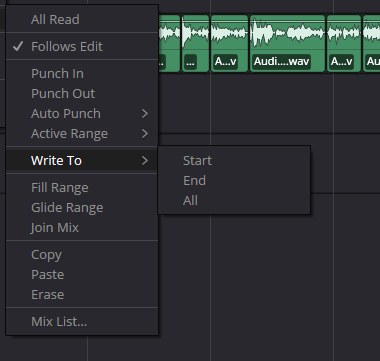The height and width of the screenshot is (361, 380).
Task: Choose Punch In from the menu
Action: [82, 74]
